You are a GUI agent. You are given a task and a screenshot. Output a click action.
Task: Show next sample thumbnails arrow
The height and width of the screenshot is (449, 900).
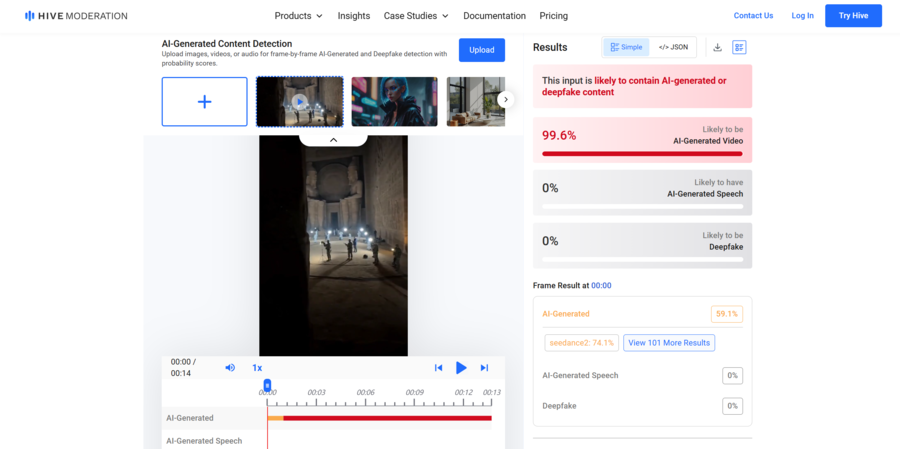(505, 99)
